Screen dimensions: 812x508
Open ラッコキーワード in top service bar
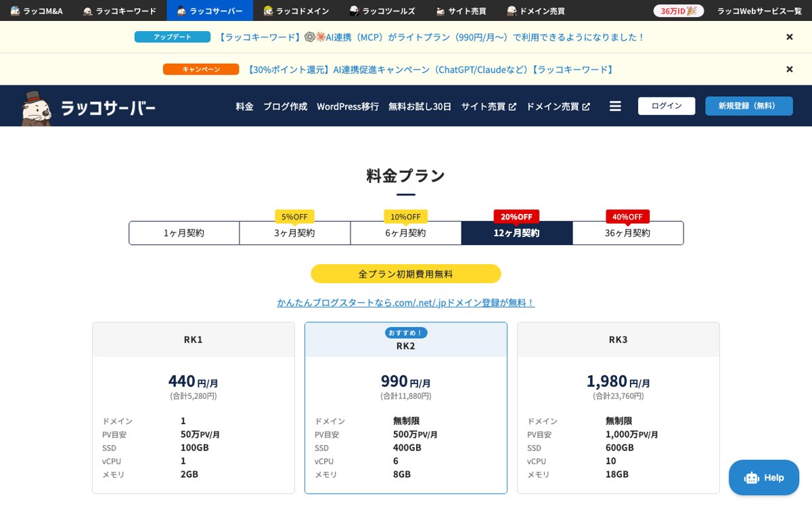click(120, 11)
